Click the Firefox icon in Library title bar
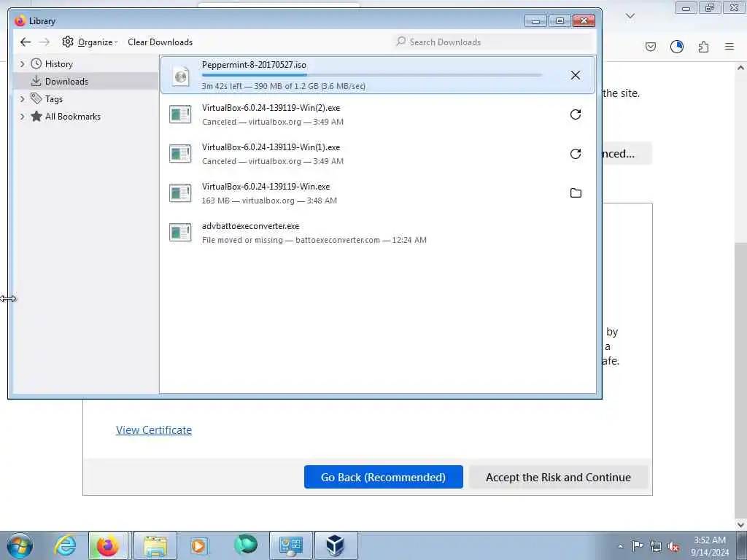The width and height of the screenshot is (747, 560). [20, 21]
